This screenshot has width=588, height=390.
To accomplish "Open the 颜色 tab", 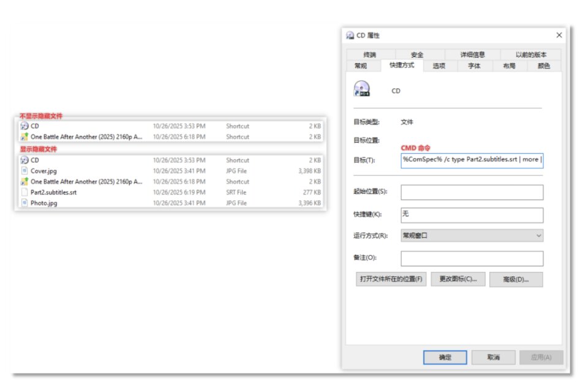I will click(x=543, y=66).
